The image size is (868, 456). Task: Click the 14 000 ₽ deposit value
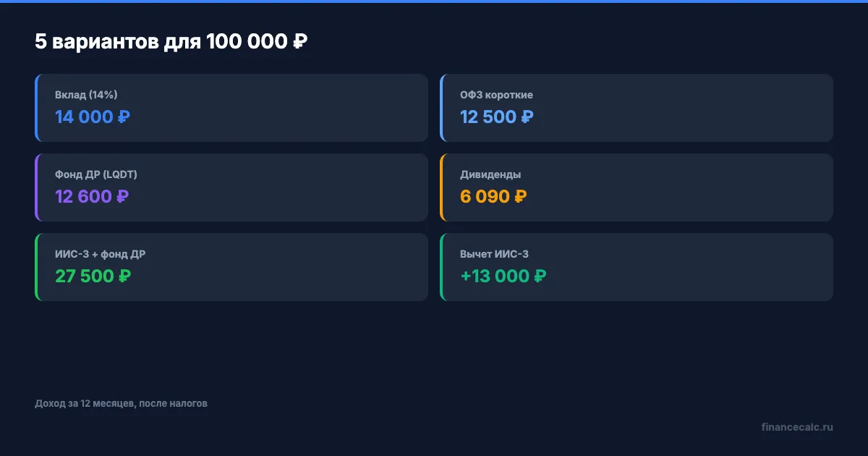coord(92,117)
